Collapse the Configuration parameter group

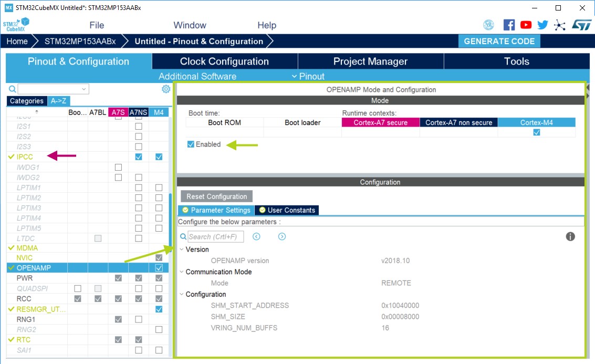pos(182,294)
